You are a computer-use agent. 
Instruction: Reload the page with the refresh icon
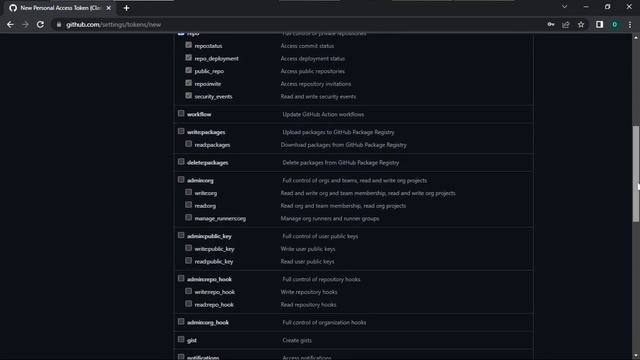(40, 24)
